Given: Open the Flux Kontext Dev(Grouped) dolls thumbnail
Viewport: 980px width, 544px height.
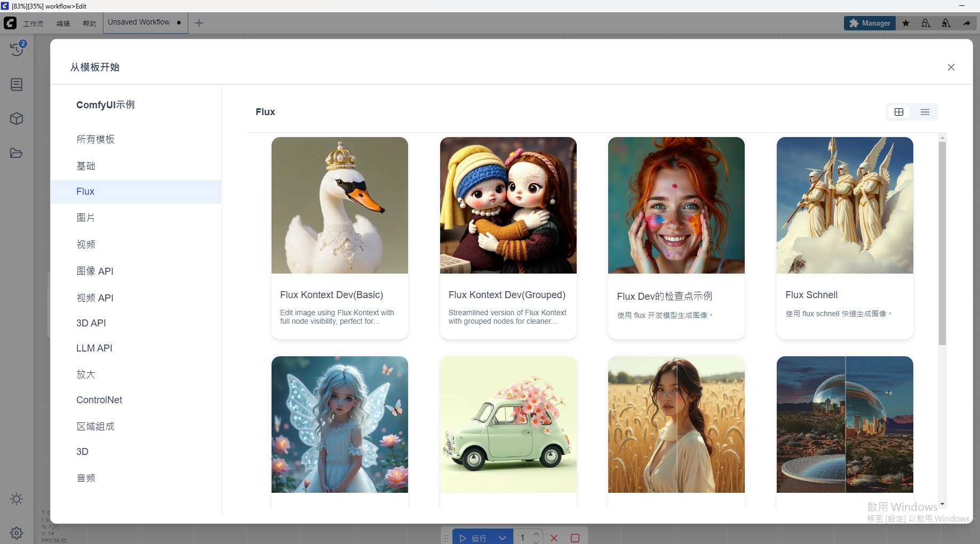Looking at the screenshot, I should 508,205.
